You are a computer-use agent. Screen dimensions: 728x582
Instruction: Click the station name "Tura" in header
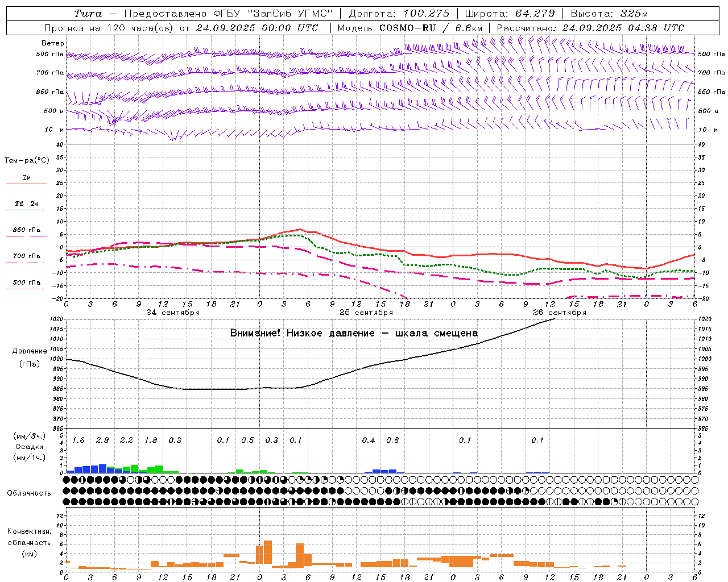coord(88,14)
